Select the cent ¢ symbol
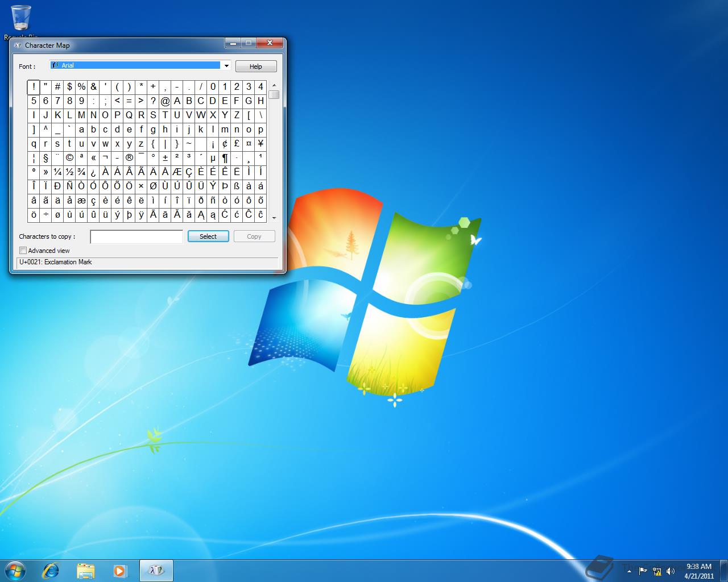The height and width of the screenshot is (582, 728). click(x=225, y=144)
